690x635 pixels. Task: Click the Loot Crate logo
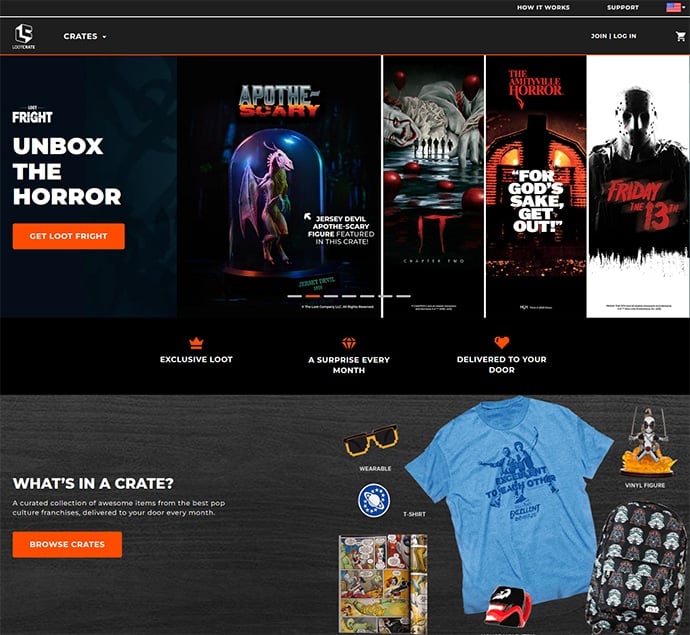pos(24,36)
